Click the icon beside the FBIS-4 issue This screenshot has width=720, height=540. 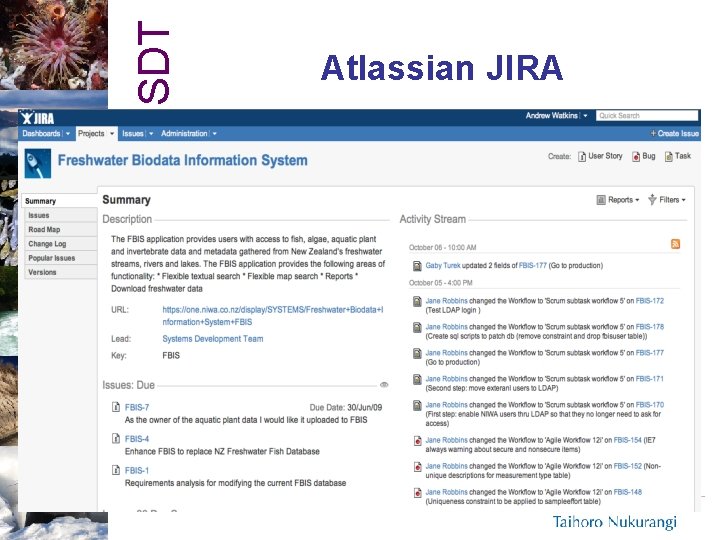click(116, 439)
